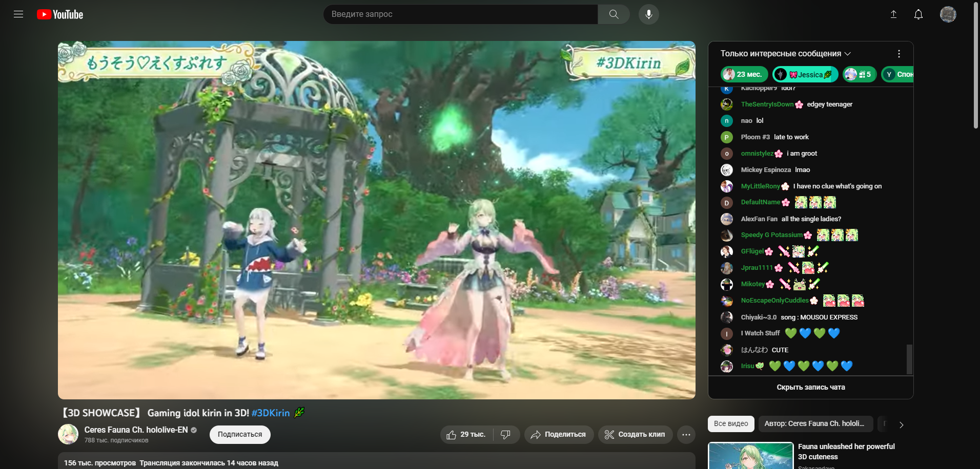Screen dimensions: 980x469
Task: Open the '23 мес.' membership chip
Action: [x=744, y=74]
